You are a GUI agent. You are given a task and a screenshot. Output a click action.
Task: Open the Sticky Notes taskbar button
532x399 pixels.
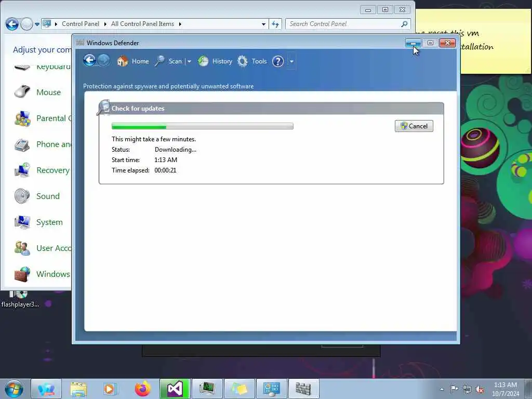[239, 389]
